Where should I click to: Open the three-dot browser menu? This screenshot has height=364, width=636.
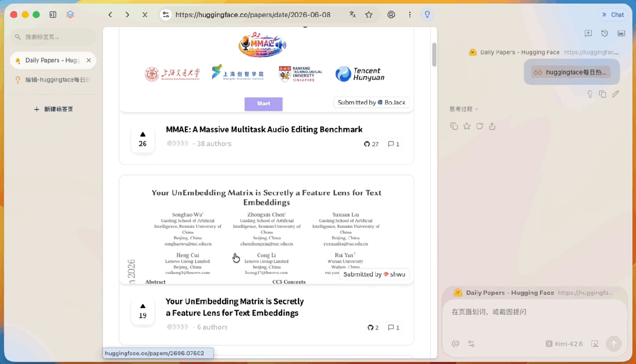(410, 15)
